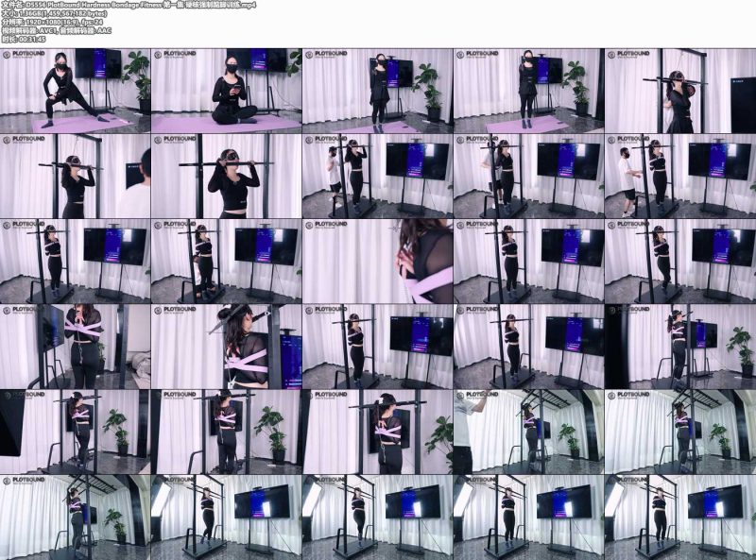Click the close-up thumbnail of the shoulder with lilac straps
The image size is (756, 560).
(x=377, y=262)
